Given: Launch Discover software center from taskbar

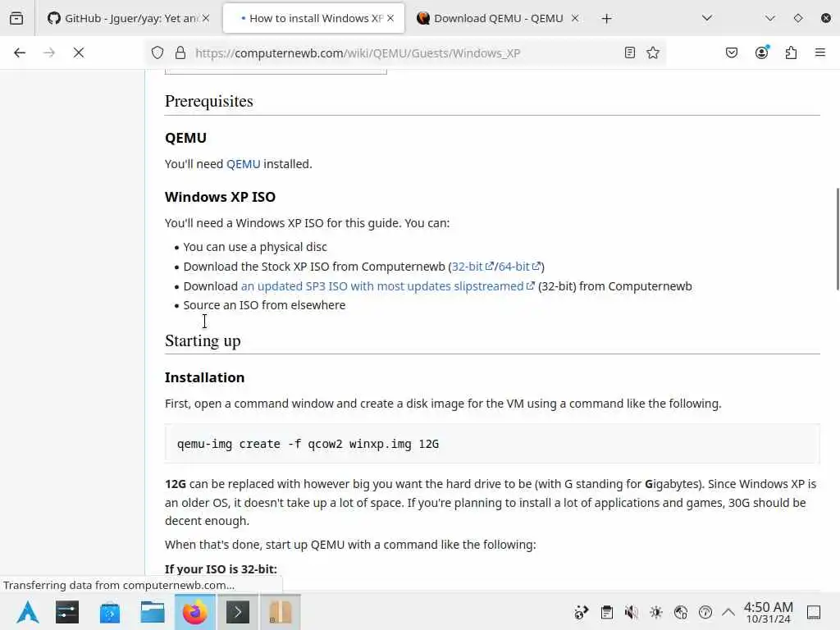Looking at the screenshot, I should pyautogui.click(x=110, y=612).
